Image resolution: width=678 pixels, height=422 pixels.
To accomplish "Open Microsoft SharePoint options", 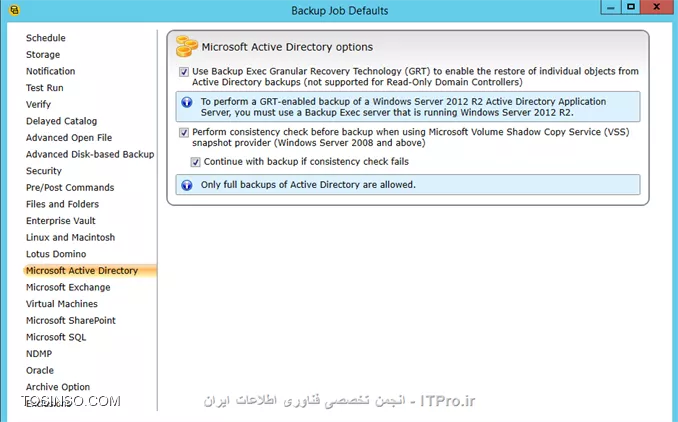I will (x=71, y=321).
